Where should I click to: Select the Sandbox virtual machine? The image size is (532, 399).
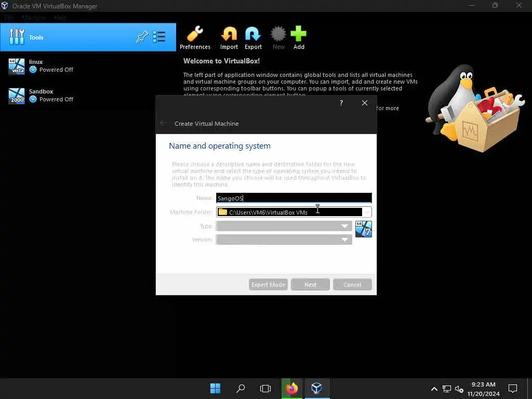(x=88, y=96)
